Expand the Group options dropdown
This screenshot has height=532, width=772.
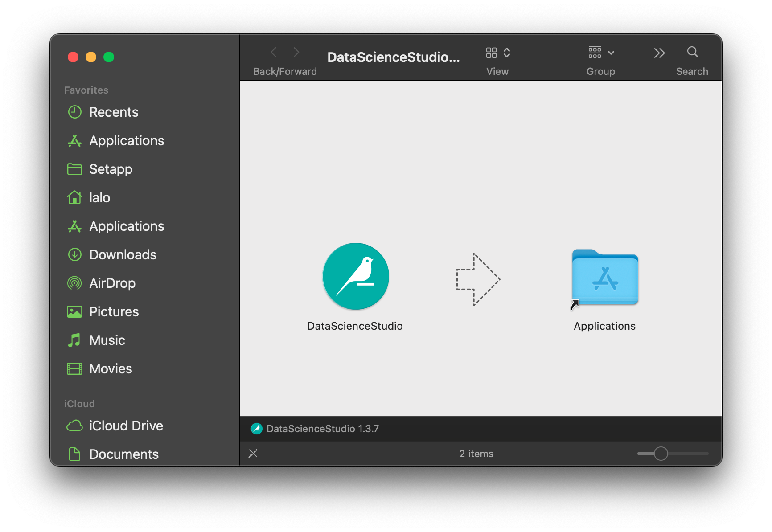601,53
